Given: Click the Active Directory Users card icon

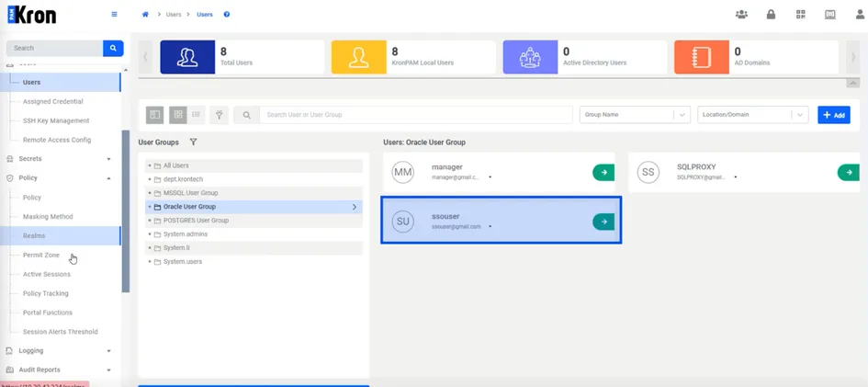Looking at the screenshot, I should tap(530, 57).
